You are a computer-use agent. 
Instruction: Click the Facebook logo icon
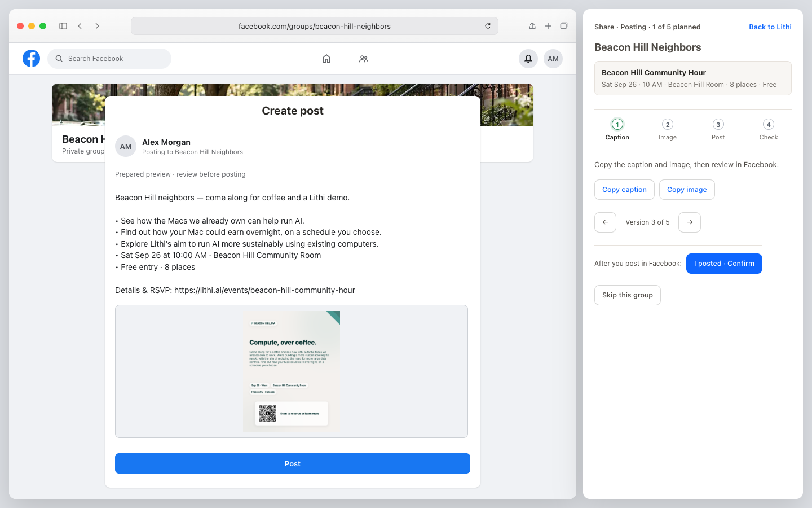click(x=31, y=58)
